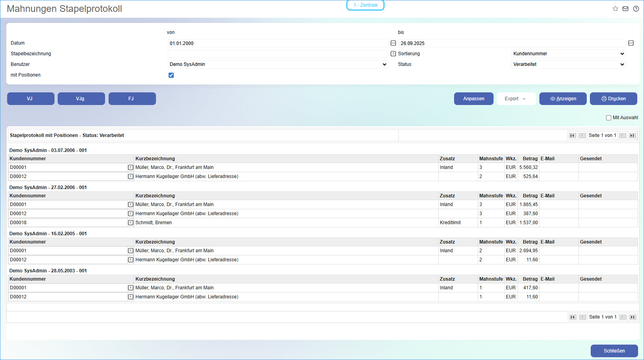Open the Sortierung Kundennummer dropdown
644x360 pixels.
tap(568, 54)
